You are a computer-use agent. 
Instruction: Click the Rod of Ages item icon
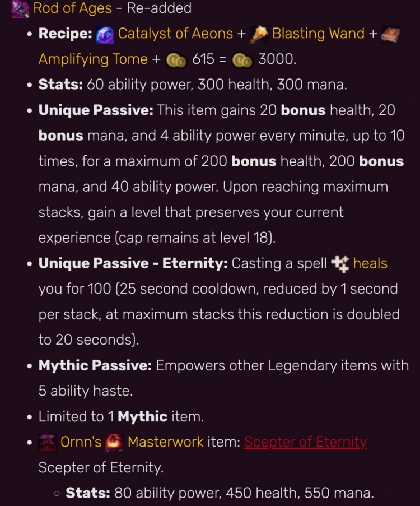coord(20,8)
